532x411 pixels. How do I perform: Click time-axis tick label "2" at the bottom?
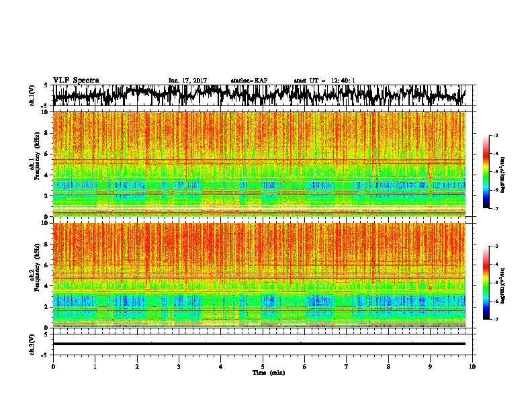pyautogui.click(x=137, y=366)
